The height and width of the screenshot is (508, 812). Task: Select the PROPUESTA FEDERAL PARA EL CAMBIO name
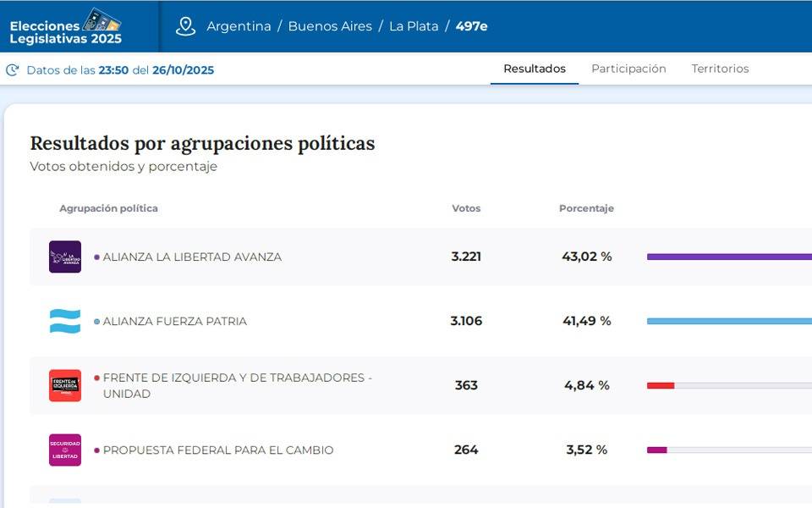tap(218, 450)
